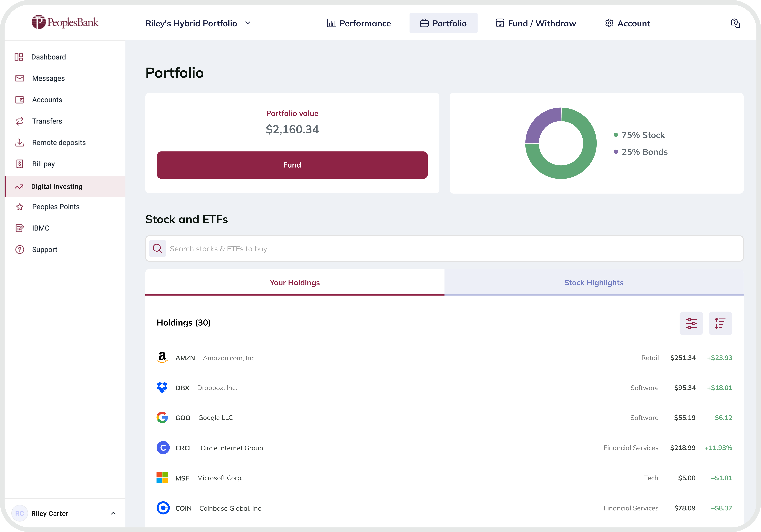Click the Circle CRCL logo

click(x=163, y=448)
